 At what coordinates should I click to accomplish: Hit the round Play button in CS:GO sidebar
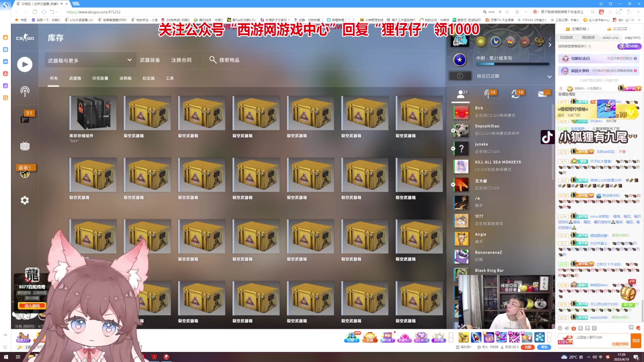pyautogui.click(x=25, y=64)
